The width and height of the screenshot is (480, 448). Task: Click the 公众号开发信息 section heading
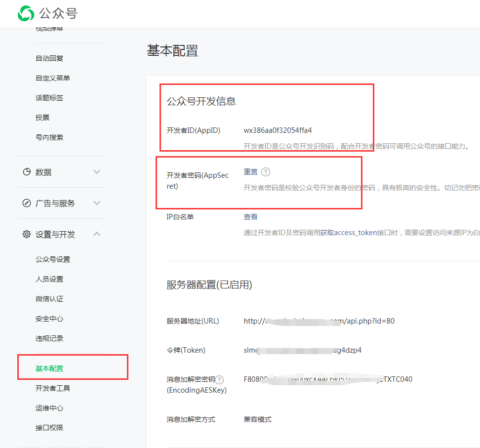[201, 101]
